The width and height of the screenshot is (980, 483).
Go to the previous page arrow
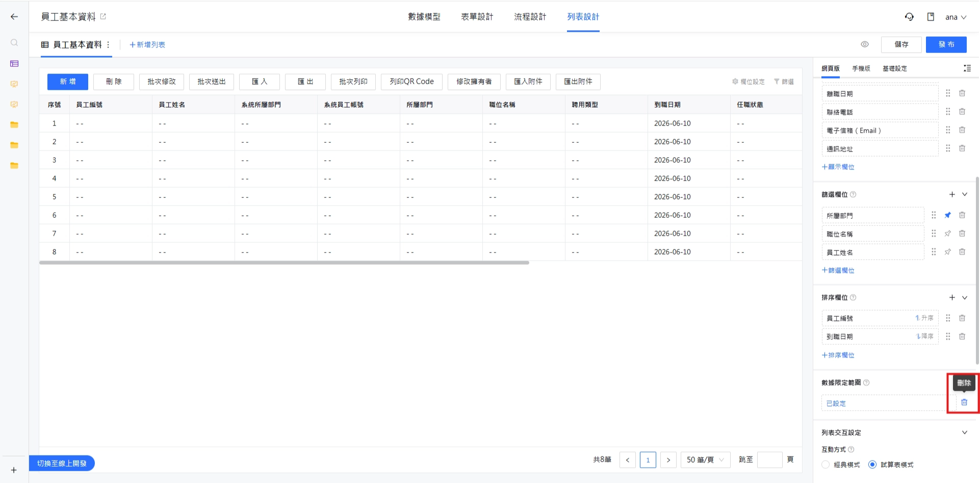click(628, 460)
